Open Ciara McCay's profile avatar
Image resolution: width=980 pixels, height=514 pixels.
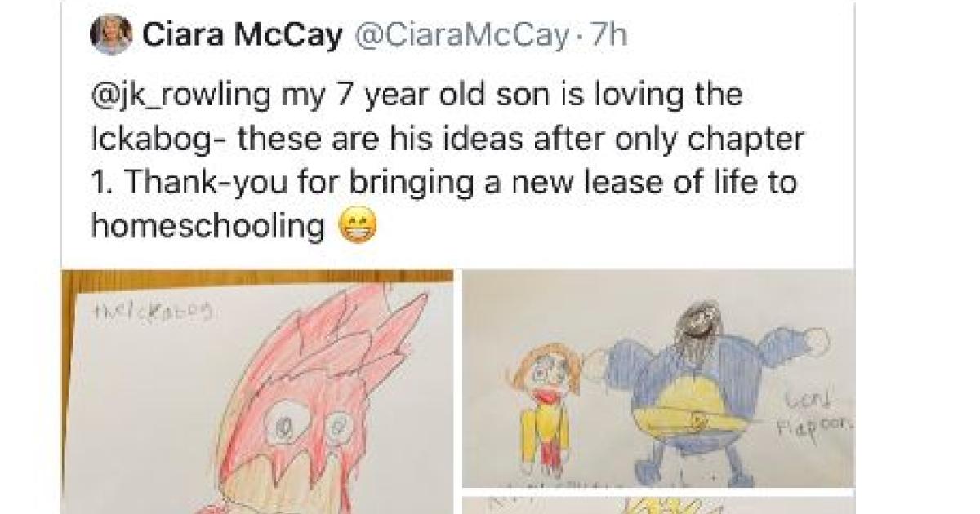[111, 36]
